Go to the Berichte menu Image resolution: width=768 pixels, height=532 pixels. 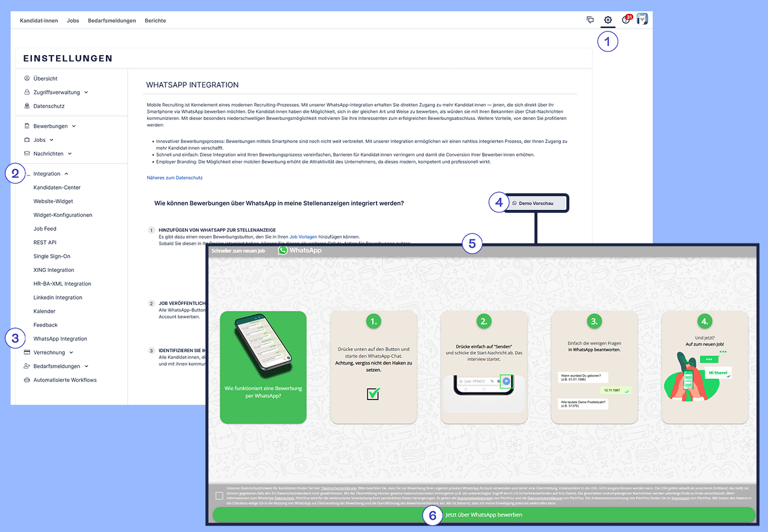[x=155, y=21]
